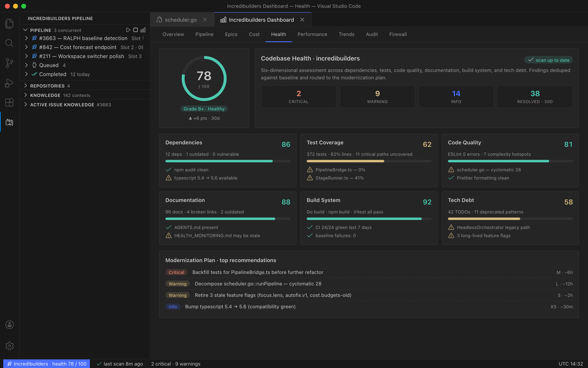Screen dimensions: 588x368
Task: Expand the KNOWLEDGE section
Action: (25, 95)
